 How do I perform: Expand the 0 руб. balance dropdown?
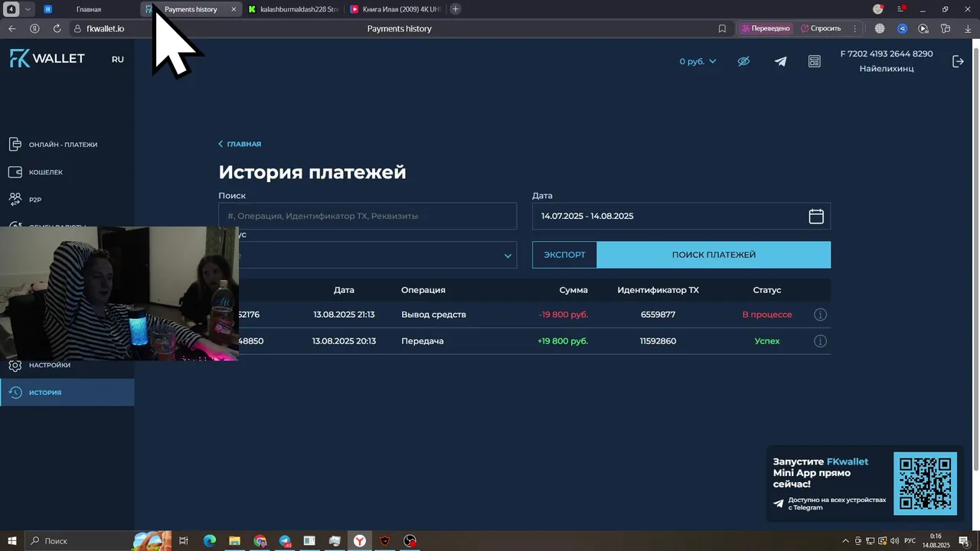697,61
